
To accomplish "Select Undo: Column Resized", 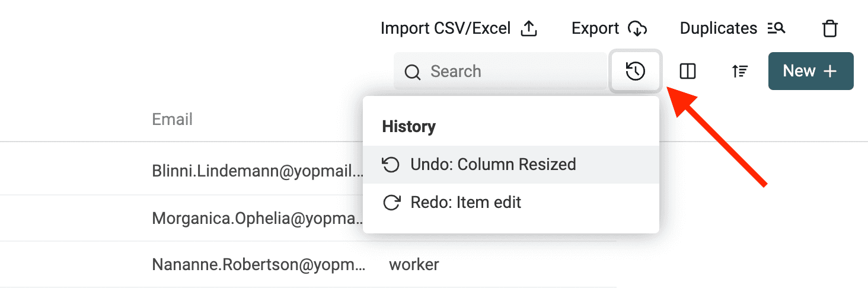I will tap(511, 164).
